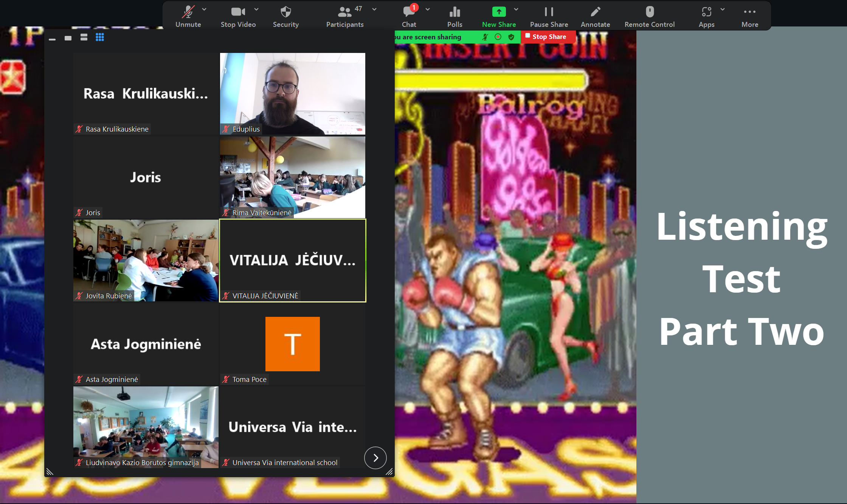Expand video options arrow beside Stop Video

[x=256, y=9]
